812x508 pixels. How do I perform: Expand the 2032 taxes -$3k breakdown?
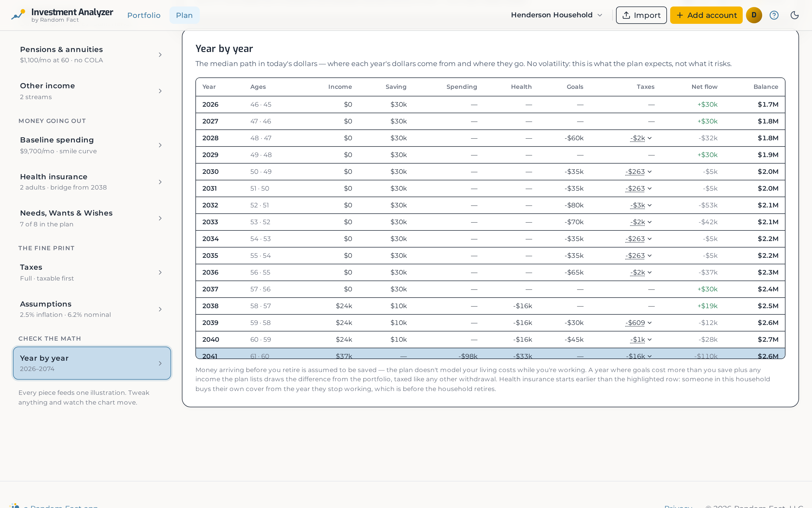(641, 205)
